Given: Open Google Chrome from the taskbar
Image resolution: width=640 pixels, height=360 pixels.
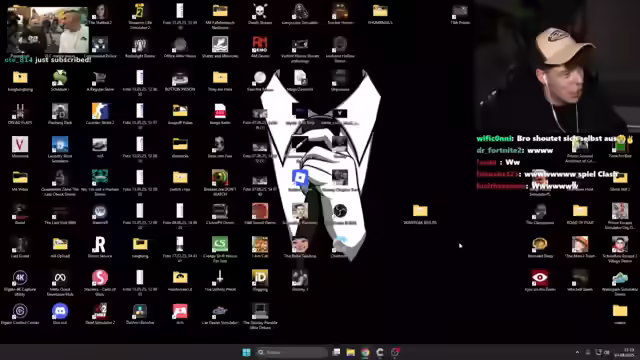Looking at the screenshot, I should (x=365, y=352).
